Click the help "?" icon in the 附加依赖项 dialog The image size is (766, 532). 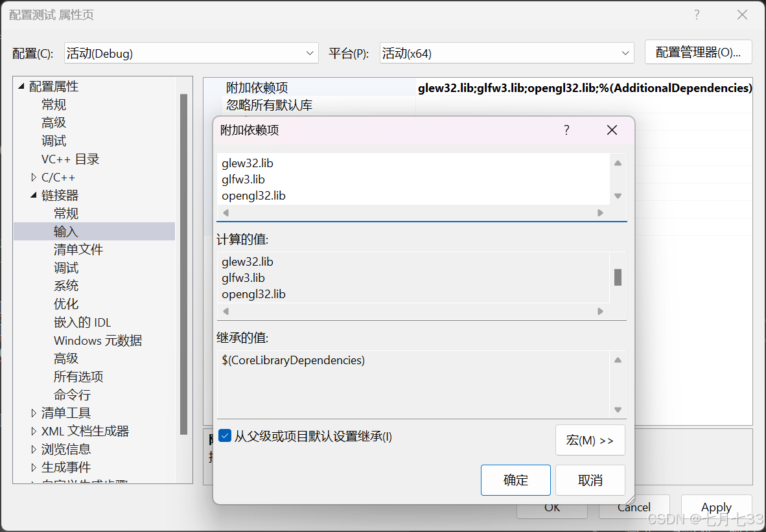[566, 130]
